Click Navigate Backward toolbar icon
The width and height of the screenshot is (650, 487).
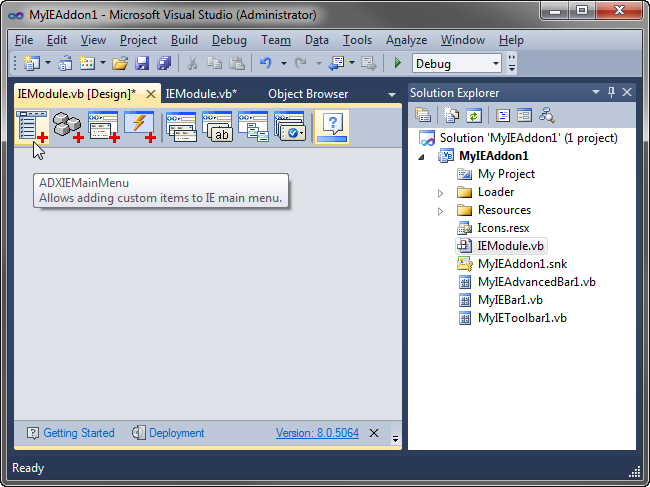coord(336,63)
